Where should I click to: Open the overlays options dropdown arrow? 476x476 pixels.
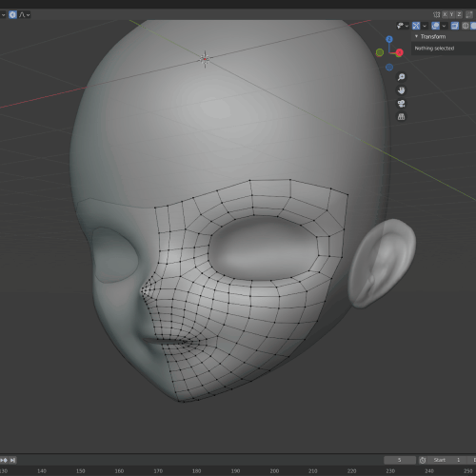tap(444, 26)
